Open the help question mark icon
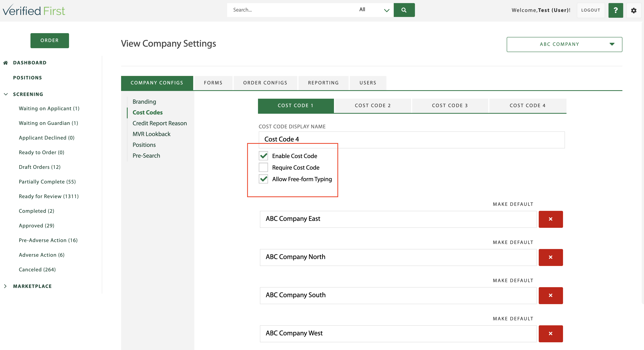 pos(615,10)
